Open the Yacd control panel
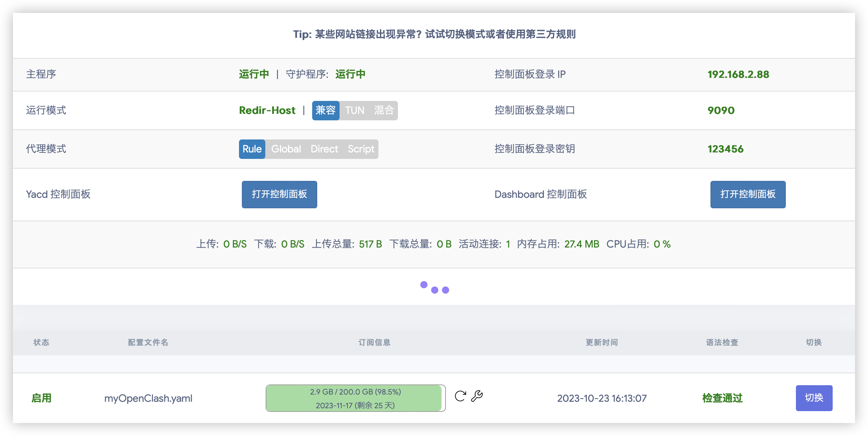The width and height of the screenshot is (868, 436). [x=279, y=194]
